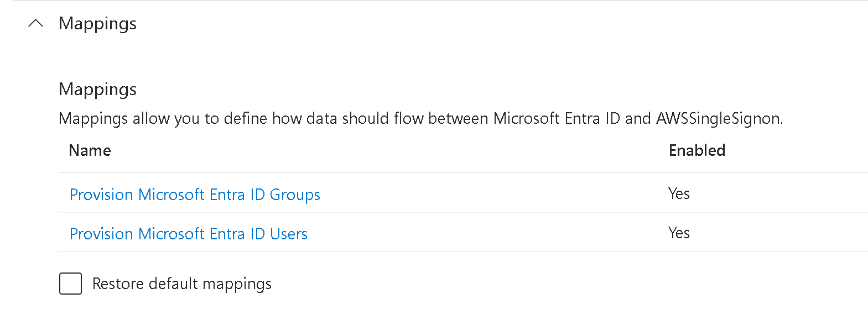This screenshot has height=325, width=868.
Task: Click "Microsoft Entra ID" in the description sentence
Action: (556, 118)
